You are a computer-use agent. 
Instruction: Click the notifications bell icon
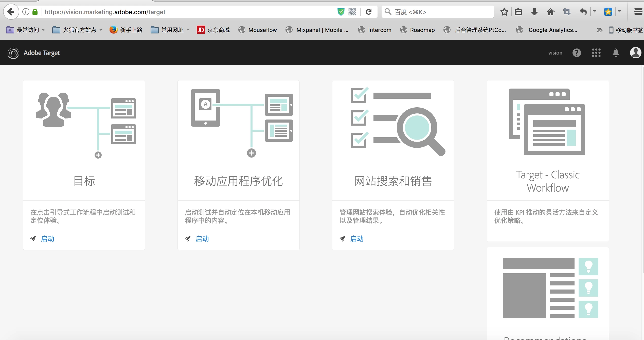coord(616,53)
